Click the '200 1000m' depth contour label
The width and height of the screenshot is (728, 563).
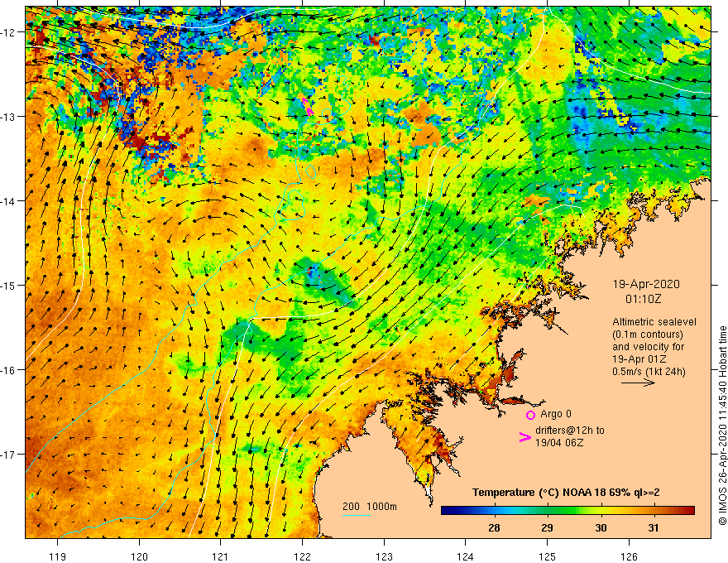click(370, 507)
